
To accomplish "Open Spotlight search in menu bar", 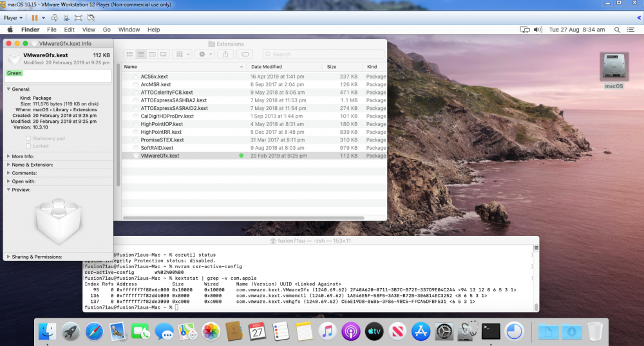I will click(x=617, y=30).
